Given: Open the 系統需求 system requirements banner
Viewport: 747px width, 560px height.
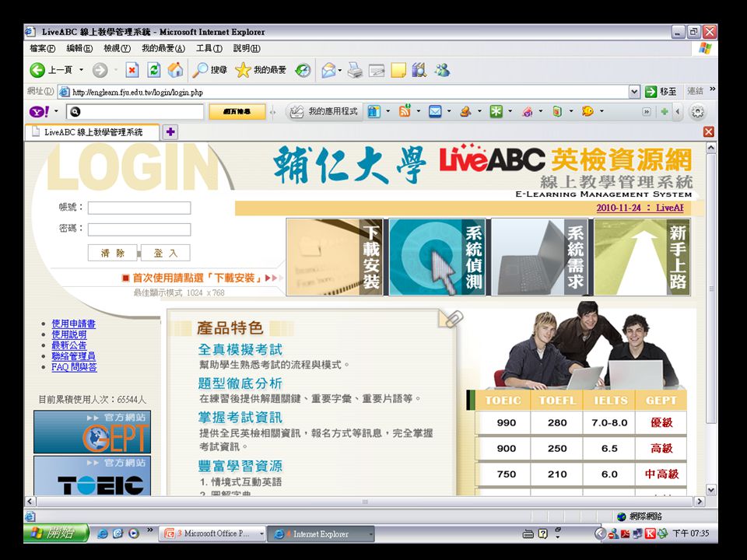Looking at the screenshot, I should click(x=540, y=257).
